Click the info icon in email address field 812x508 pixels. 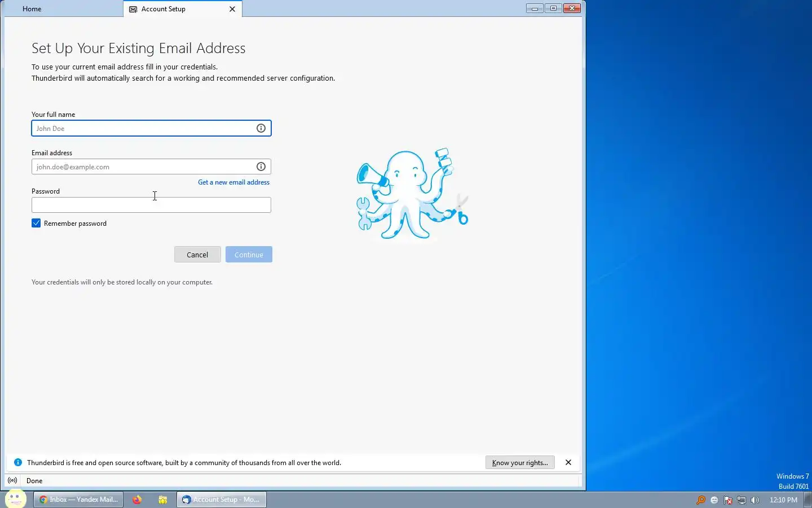pos(261,167)
